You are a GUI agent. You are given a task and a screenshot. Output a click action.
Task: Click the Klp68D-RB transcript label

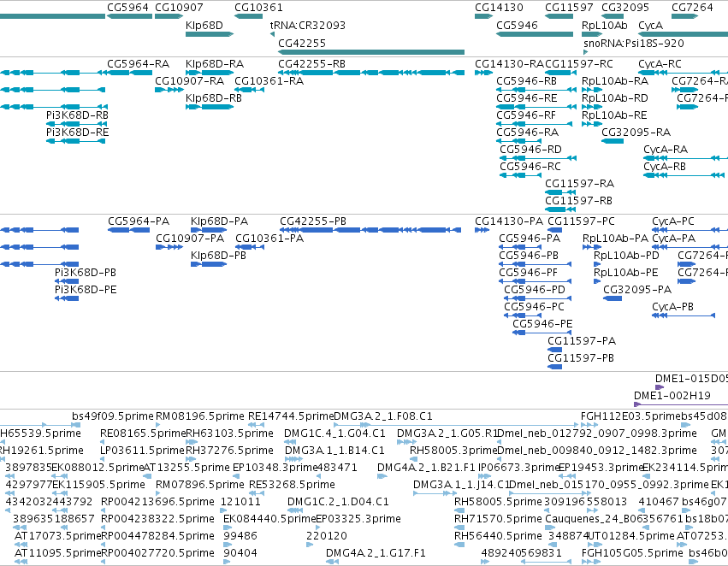point(214,97)
